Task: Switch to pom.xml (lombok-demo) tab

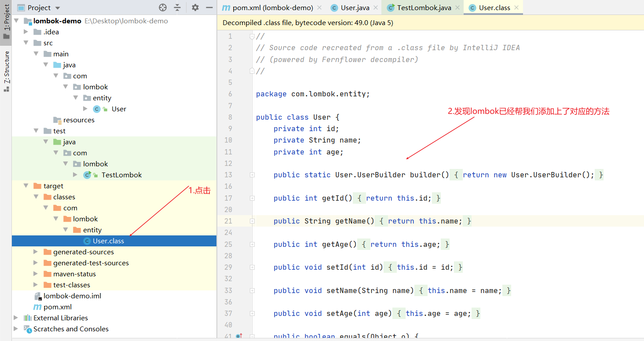Action: click(x=272, y=7)
